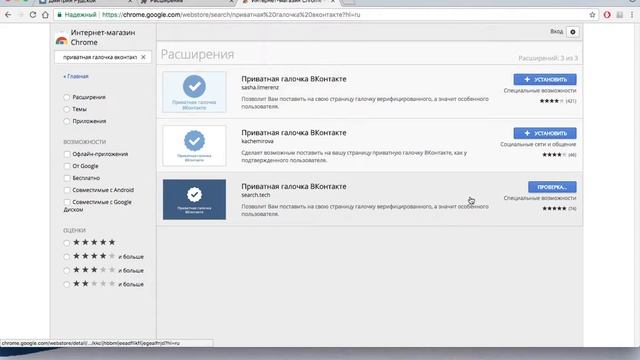Image resolution: width=640 pixels, height=360 pixels.
Task: Select Темы radio filter
Action: click(x=67, y=109)
